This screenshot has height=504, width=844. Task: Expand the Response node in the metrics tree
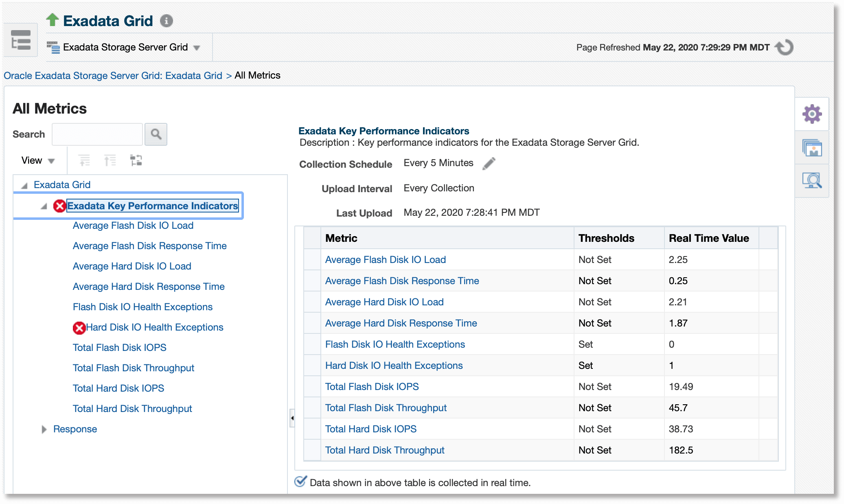(44, 429)
